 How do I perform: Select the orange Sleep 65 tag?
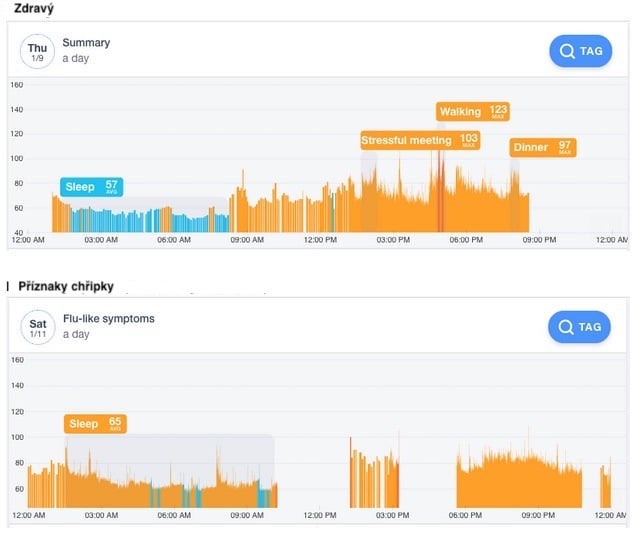pyautogui.click(x=95, y=424)
